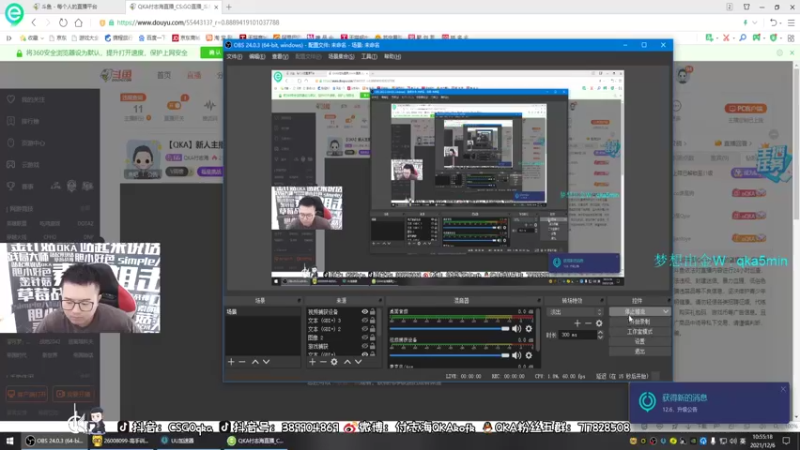Undock the 来源 panel with its corner icon

click(380, 301)
